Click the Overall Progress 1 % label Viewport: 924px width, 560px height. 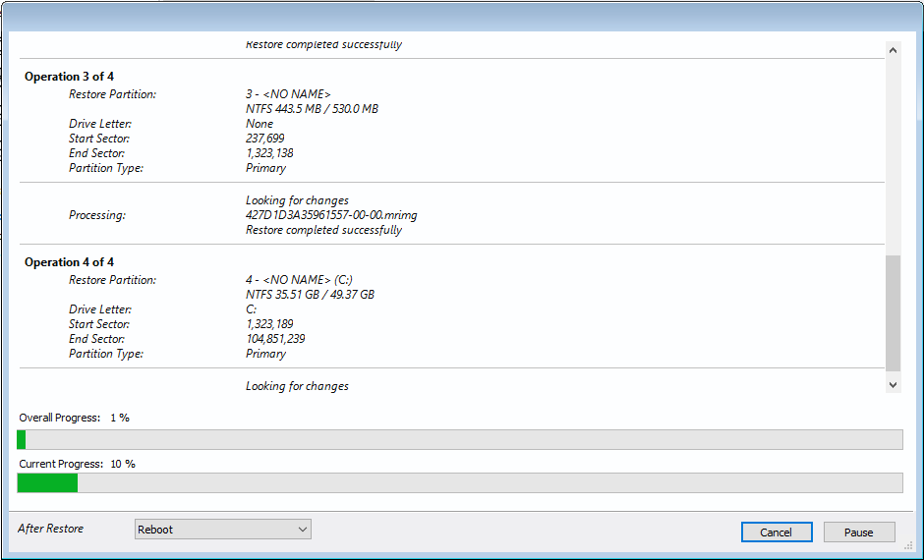pyautogui.click(x=75, y=418)
